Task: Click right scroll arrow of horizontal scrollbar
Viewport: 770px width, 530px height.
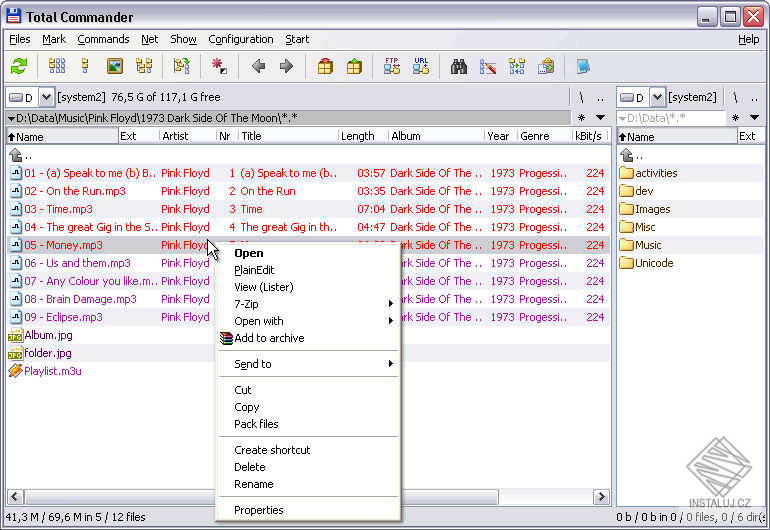Action: click(x=601, y=497)
